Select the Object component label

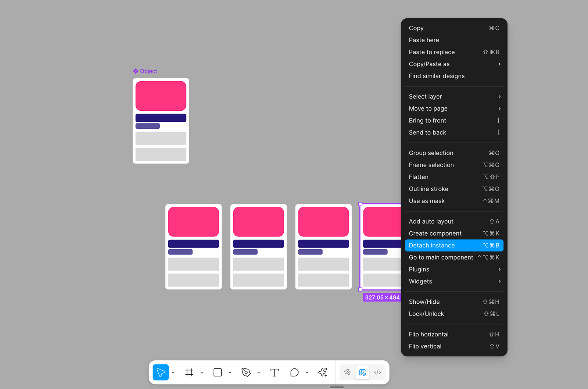pyautogui.click(x=145, y=71)
